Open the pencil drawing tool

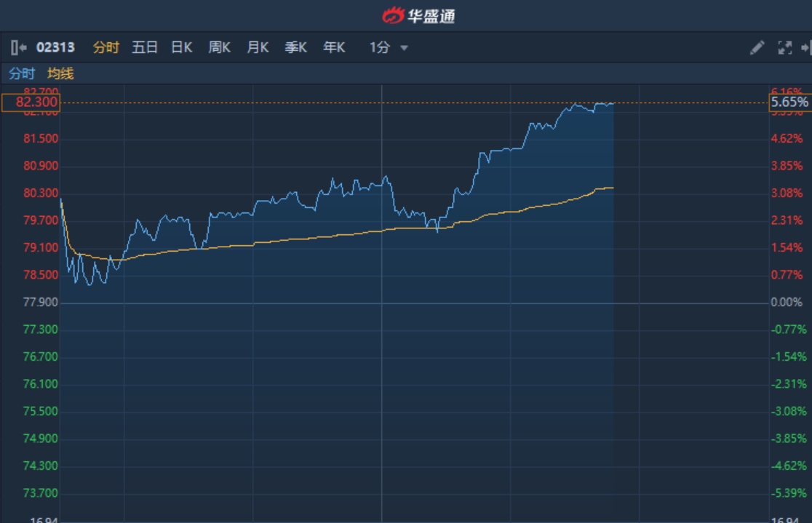coord(757,48)
